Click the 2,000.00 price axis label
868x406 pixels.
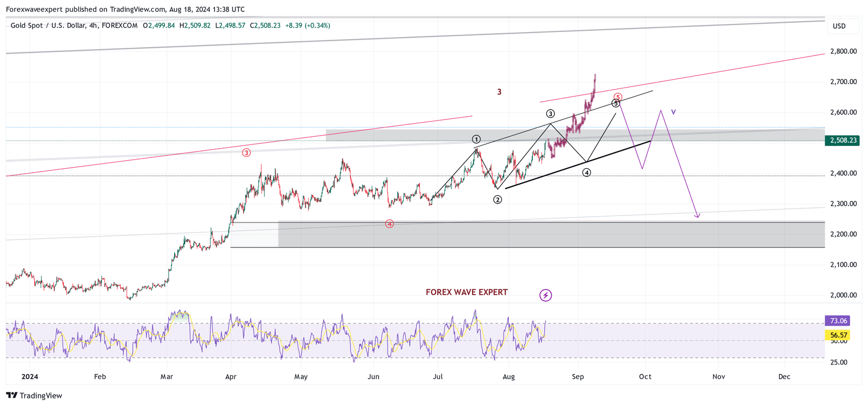coord(844,295)
